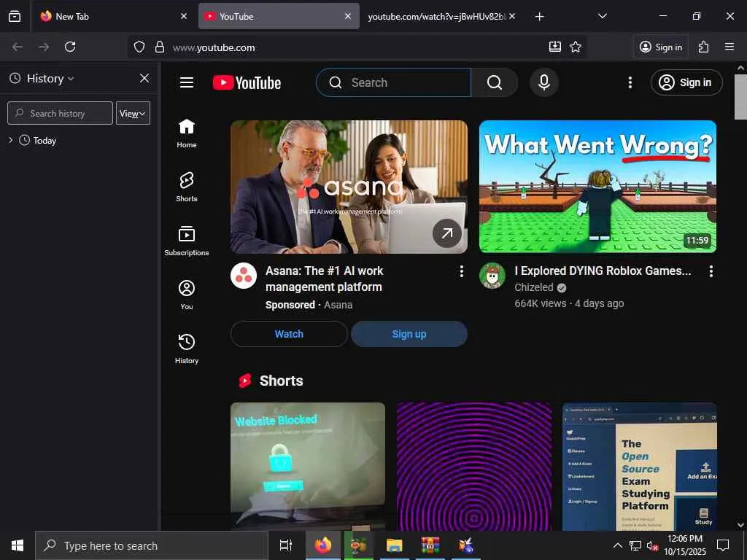The image size is (747, 560).
Task: Open WinRAR from the taskbar
Action: pos(430,545)
